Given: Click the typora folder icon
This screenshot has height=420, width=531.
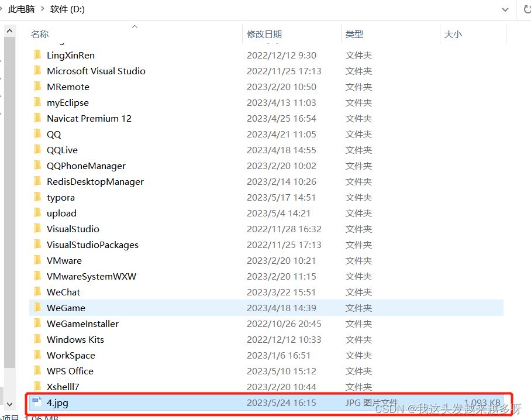Looking at the screenshot, I should 37,197.
